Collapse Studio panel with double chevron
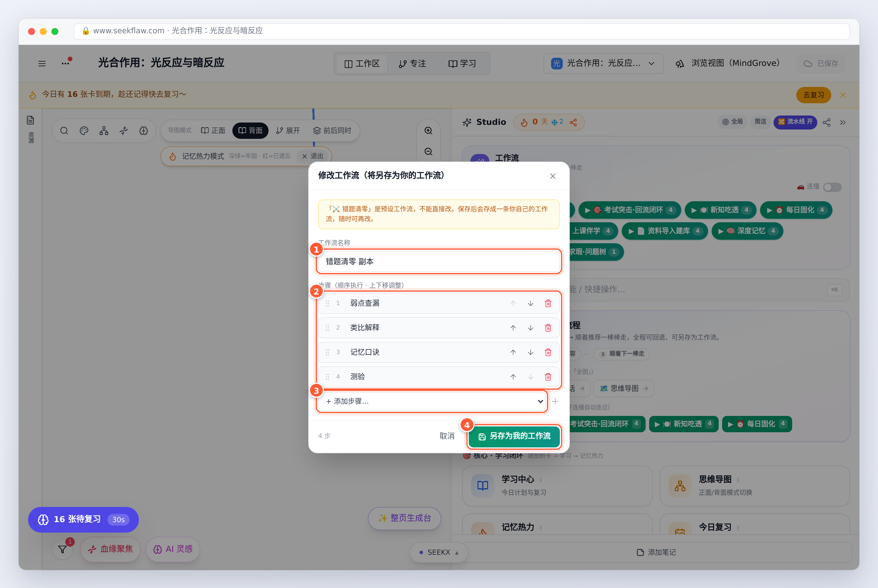The width and height of the screenshot is (878, 588). click(843, 122)
